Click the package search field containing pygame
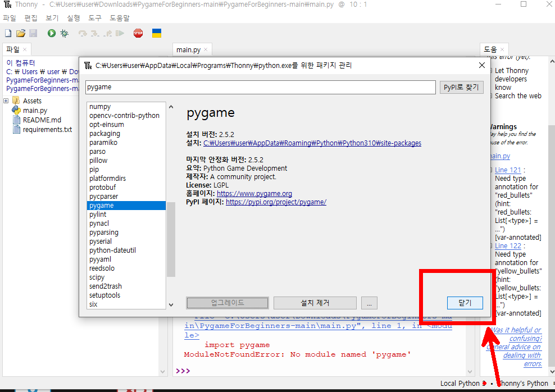The height and width of the screenshot is (392, 555). 261,87
